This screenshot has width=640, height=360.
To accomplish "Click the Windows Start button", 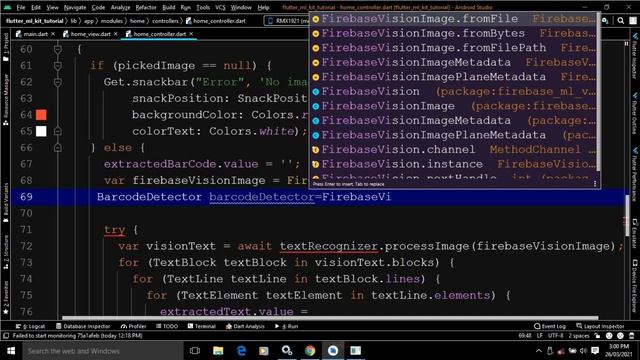I will (11, 351).
